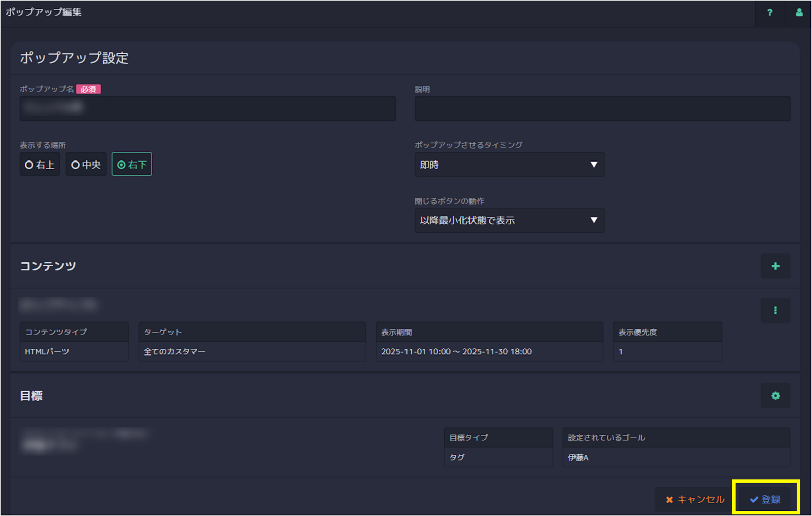This screenshot has height=516, width=812.
Task: Select the 右上 display position
Action: [40, 164]
